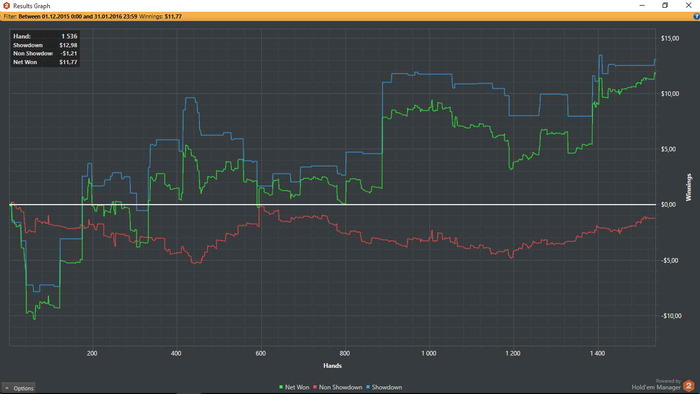Image resolution: width=700 pixels, height=394 pixels.
Task: Toggle the Showdown legend entry
Action: pyautogui.click(x=384, y=387)
